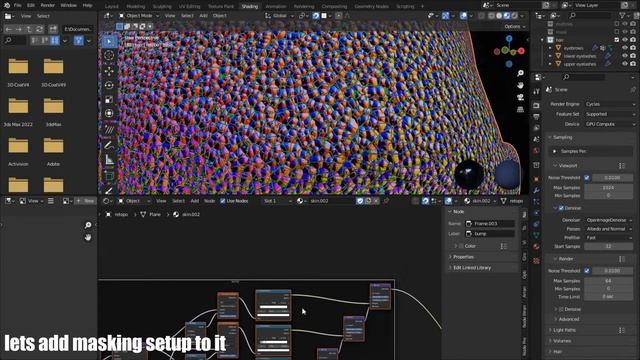This screenshot has height=360, width=640.
Task: Collapse the Sampling panel
Action: tap(563, 137)
